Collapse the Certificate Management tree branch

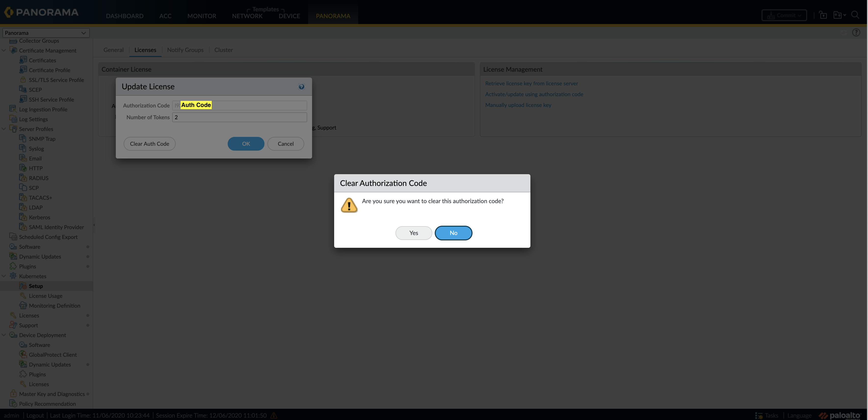click(4, 50)
